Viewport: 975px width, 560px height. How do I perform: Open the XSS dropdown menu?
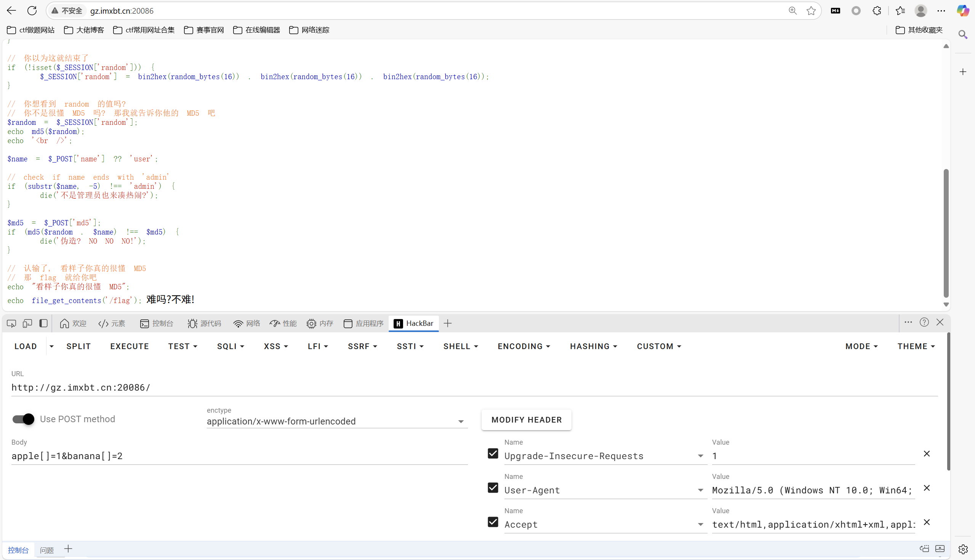(275, 346)
